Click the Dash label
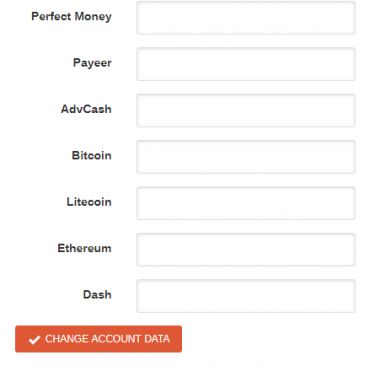This screenshot has width=380, height=366. tap(97, 294)
